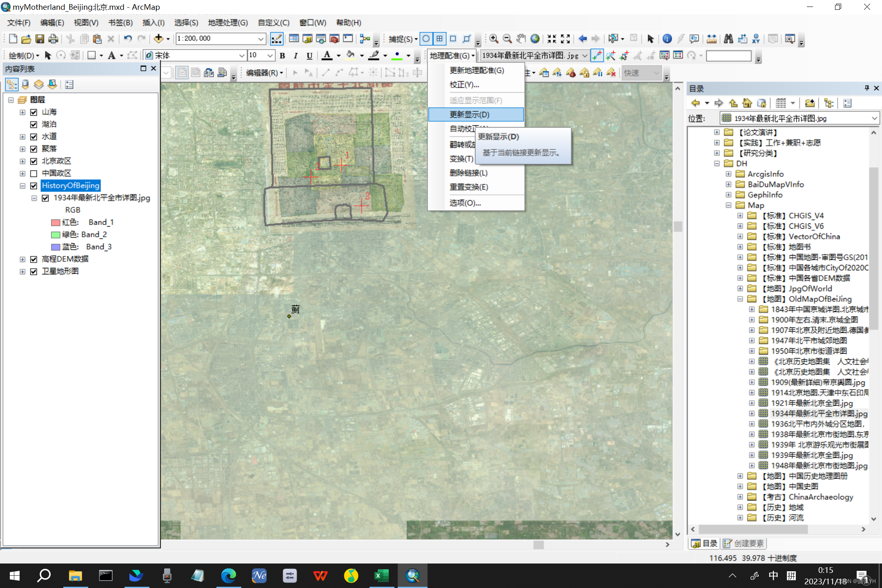Activate the Identify info tool
The width and height of the screenshot is (882, 588).
coord(667,39)
